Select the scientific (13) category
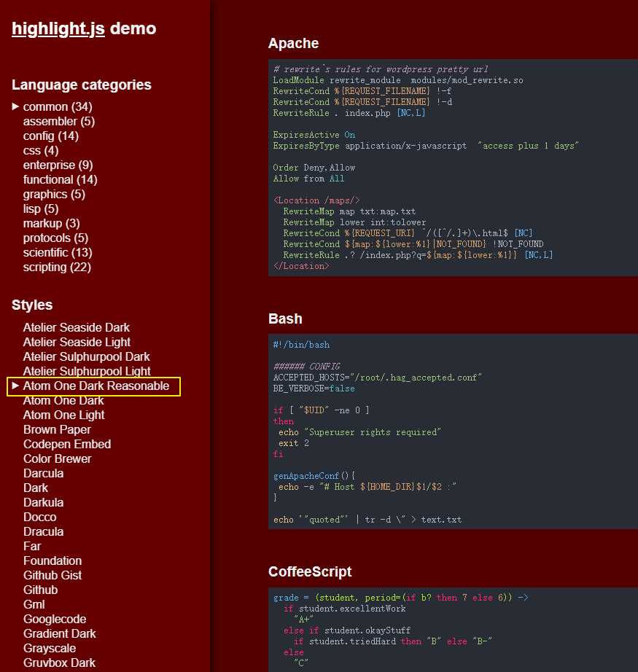 coord(58,252)
